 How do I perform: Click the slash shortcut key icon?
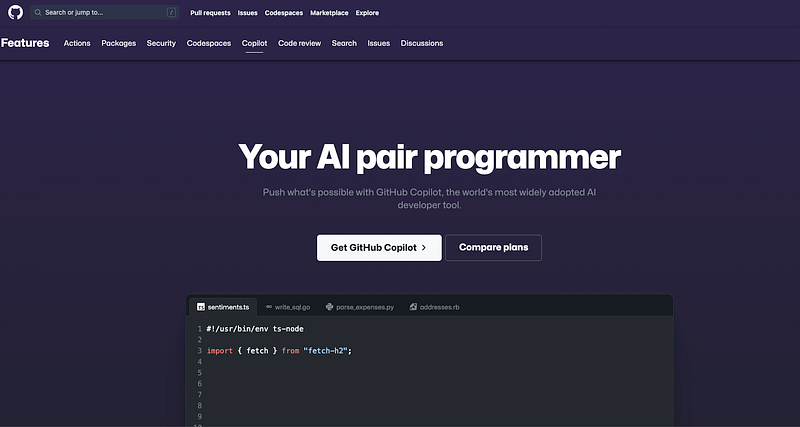click(x=171, y=13)
